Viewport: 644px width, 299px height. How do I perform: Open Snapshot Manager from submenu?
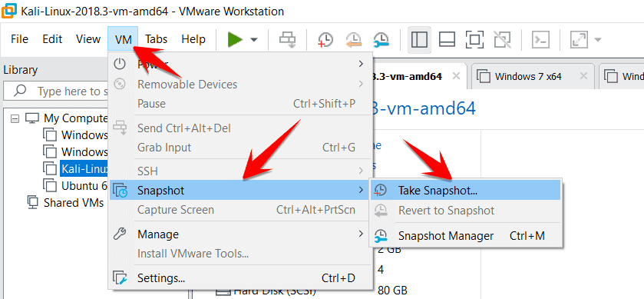[466, 236]
